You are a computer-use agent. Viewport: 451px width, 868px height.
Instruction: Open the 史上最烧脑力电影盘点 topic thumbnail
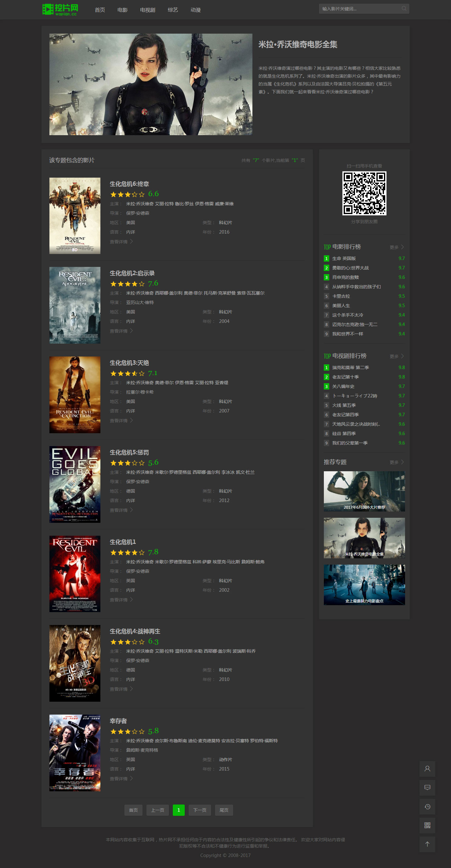pyautogui.click(x=364, y=585)
